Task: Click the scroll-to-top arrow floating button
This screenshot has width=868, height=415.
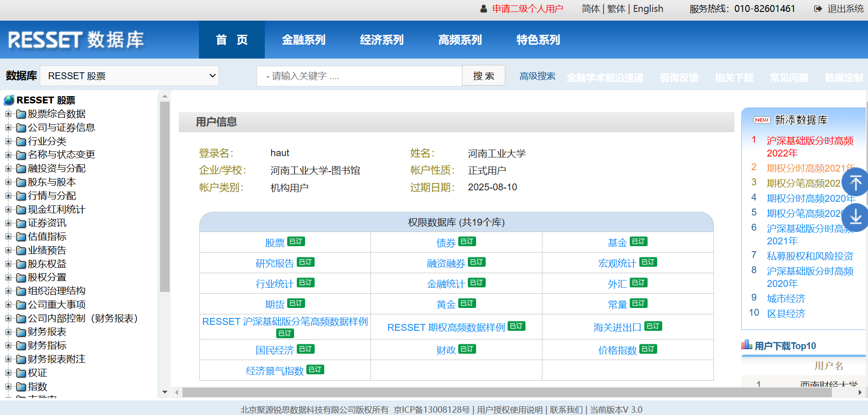Action: [x=855, y=182]
